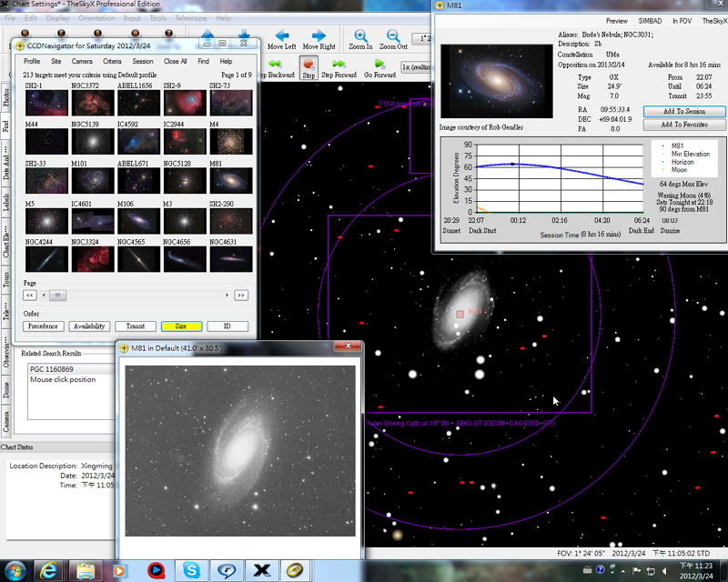Stop the time flow with Stop button
The width and height of the screenshot is (728, 582).
308,65
